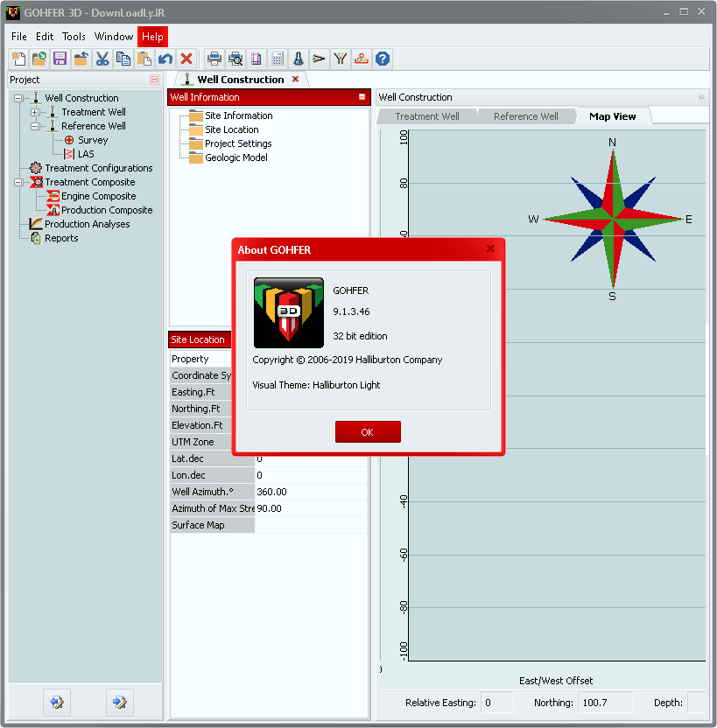Click the Cut scissors icon
The image size is (717, 728).
(102, 59)
